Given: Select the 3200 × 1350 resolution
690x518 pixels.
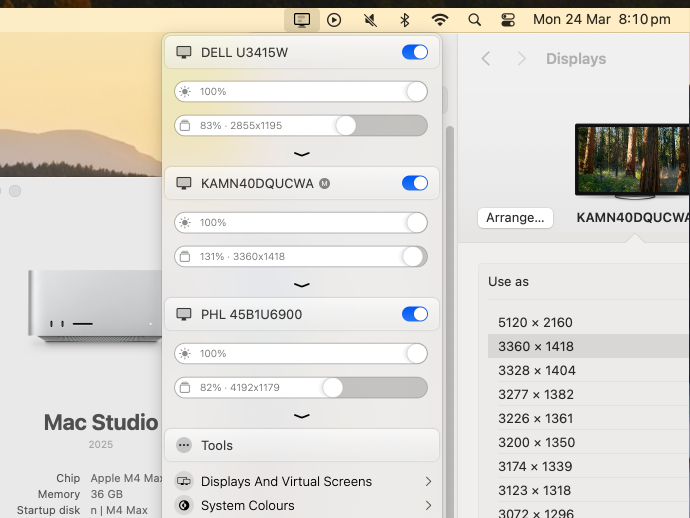Looking at the screenshot, I should [589, 442].
